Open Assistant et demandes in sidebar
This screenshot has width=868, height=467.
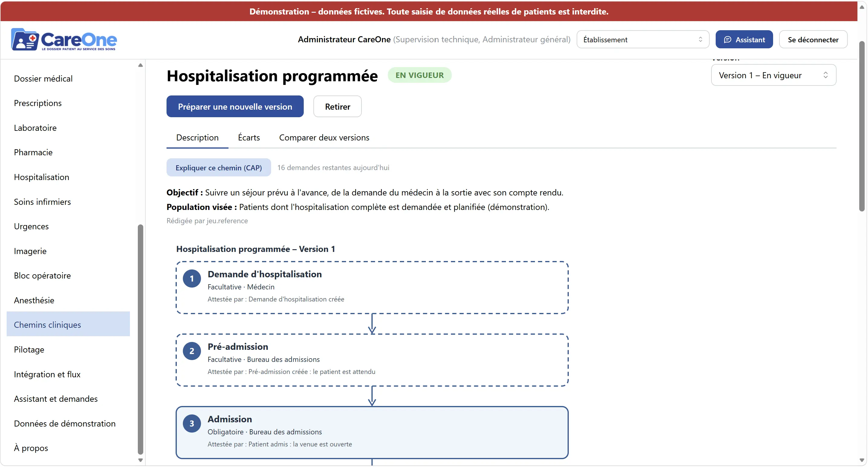point(68,399)
